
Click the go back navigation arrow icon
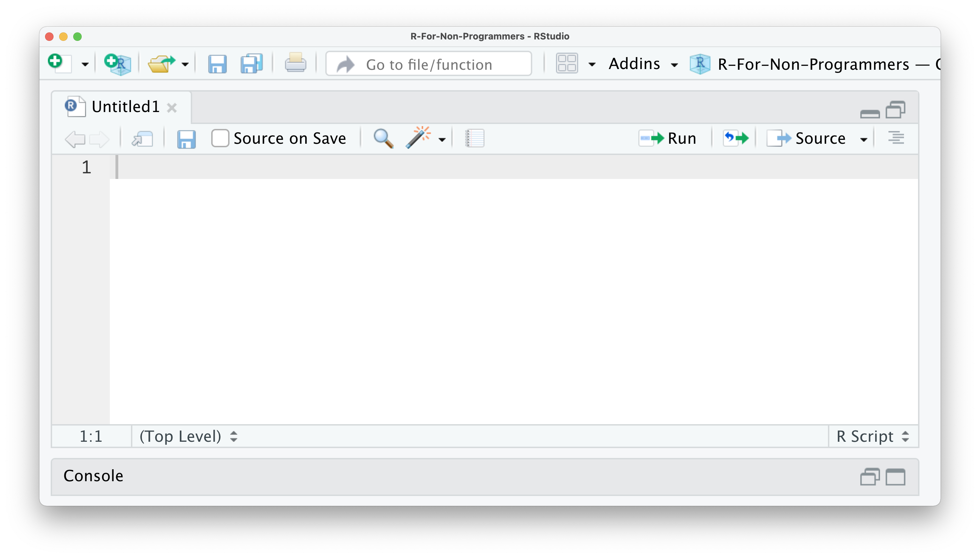74,139
